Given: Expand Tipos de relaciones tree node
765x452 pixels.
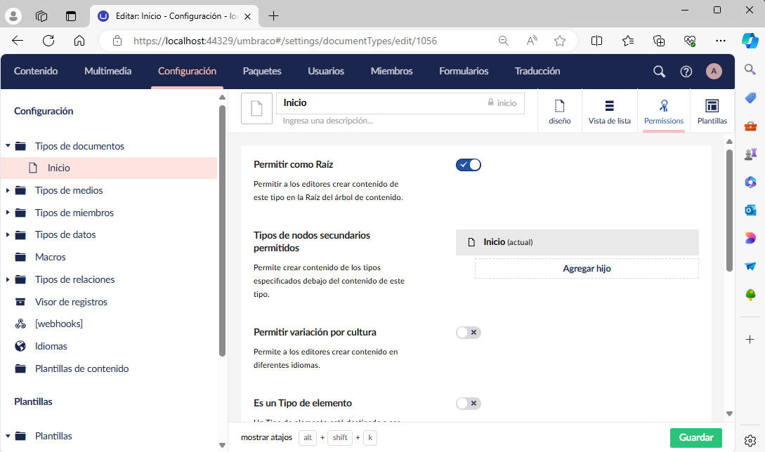Looking at the screenshot, I should tap(8, 280).
